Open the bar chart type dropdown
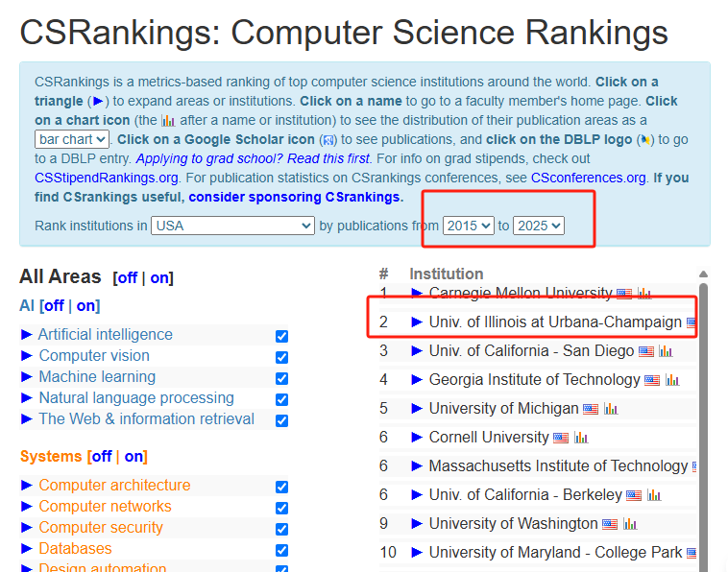Screen dimensions: 728x572 (x=72, y=139)
